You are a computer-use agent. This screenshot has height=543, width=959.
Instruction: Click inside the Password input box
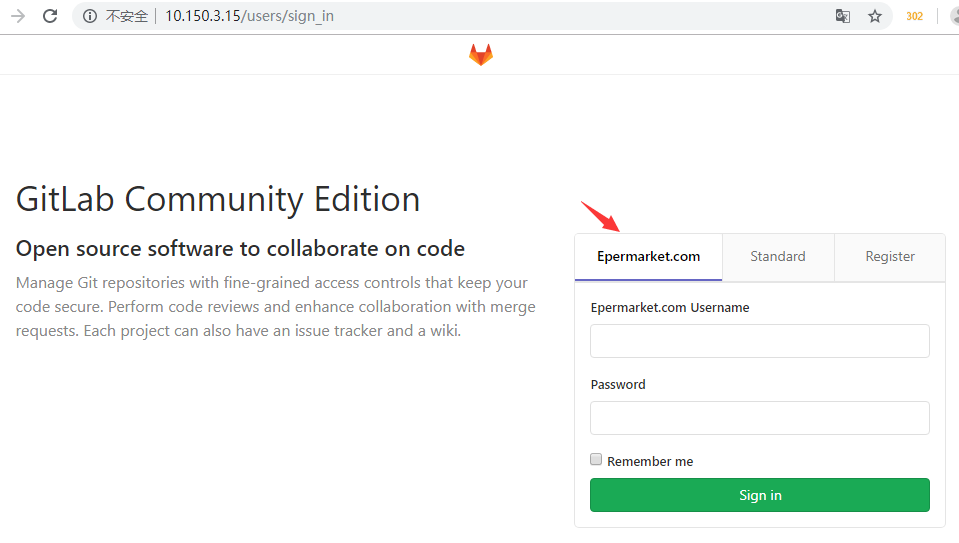(759, 418)
